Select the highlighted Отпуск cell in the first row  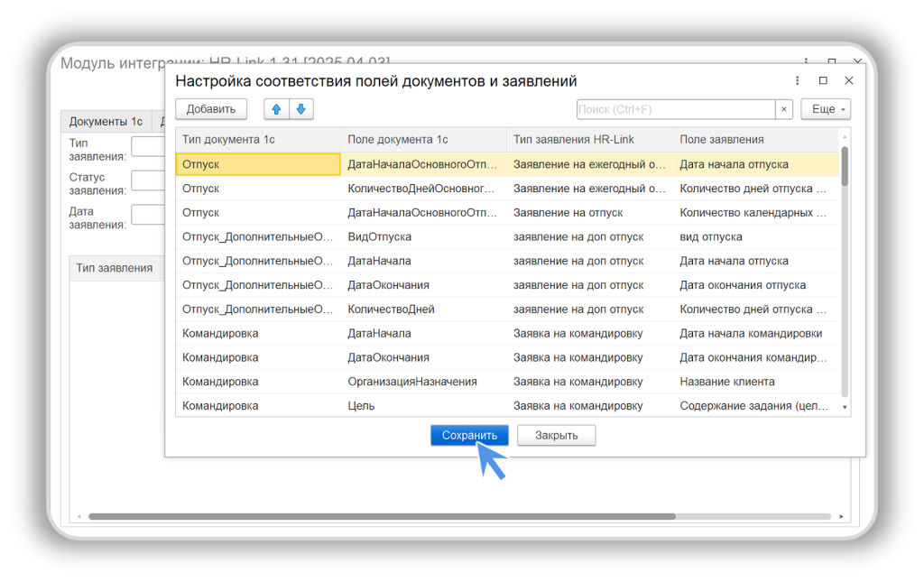coord(258,164)
